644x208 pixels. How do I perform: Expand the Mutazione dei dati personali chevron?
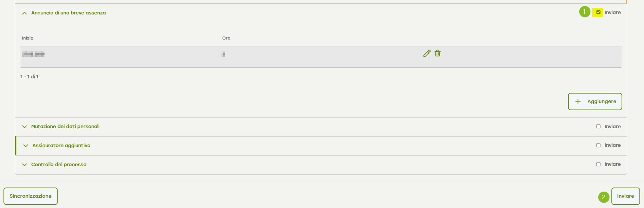[x=24, y=127]
